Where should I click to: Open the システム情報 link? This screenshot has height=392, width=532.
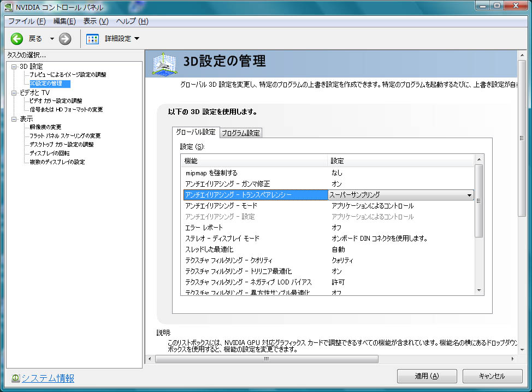click(48, 378)
